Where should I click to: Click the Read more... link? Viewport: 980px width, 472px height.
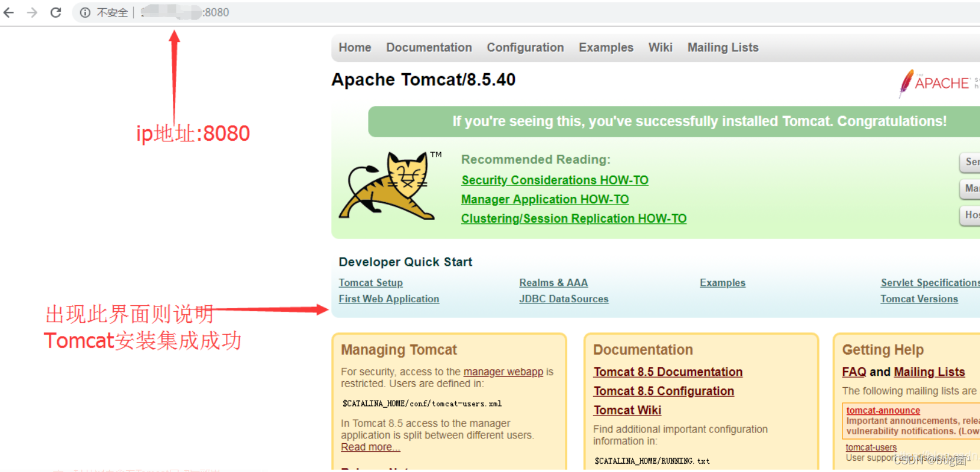(370, 447)
